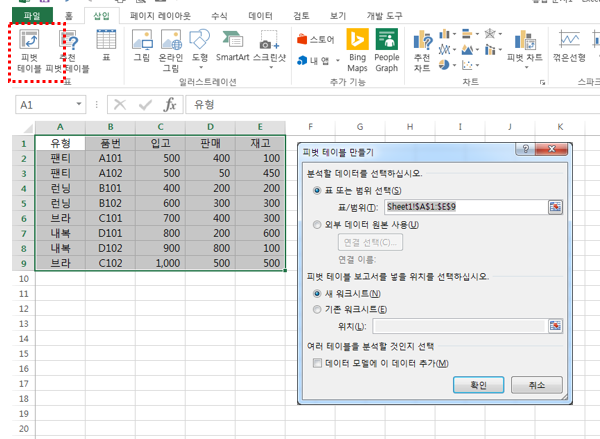Switch to the Formulas (수식) tab
This screenshot has width=600, height=439.
219,16
